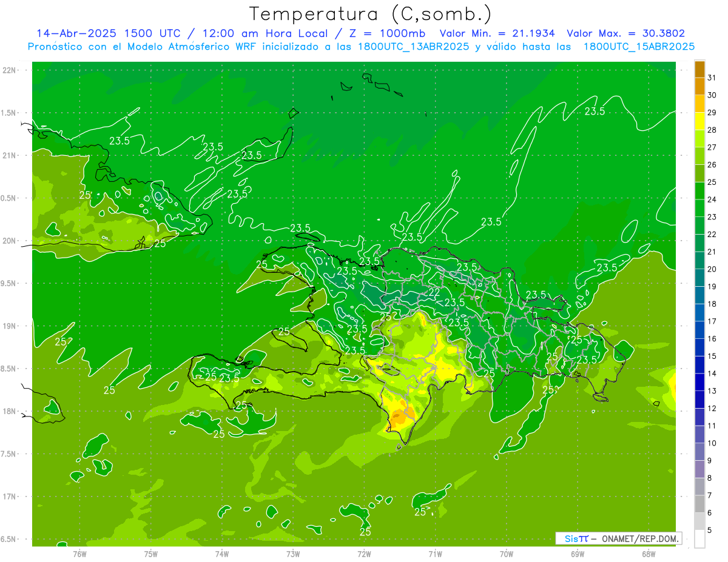This screenshot has height=562, width=728.
Task: Click the "74W" longitude axis label
Action: [x=222, y=554]
